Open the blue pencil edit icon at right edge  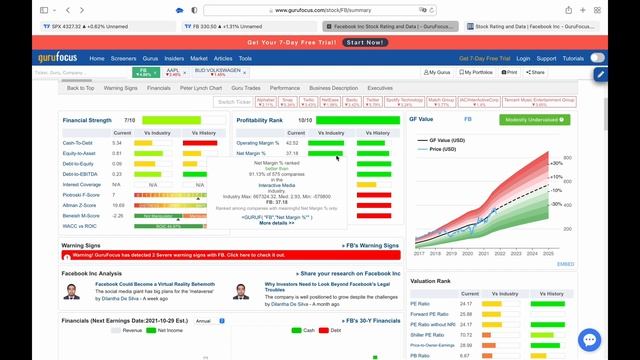(x=600, y=75)
